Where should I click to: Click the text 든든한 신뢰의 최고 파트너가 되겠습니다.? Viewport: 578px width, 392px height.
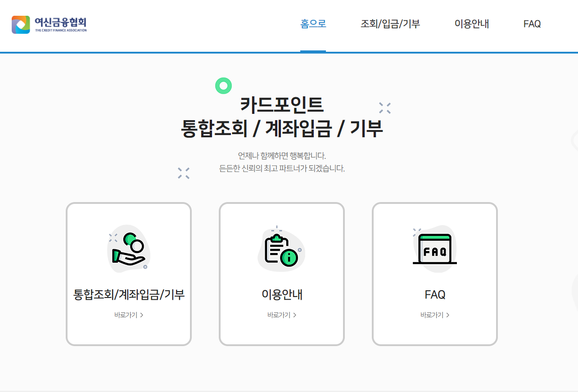282,169
